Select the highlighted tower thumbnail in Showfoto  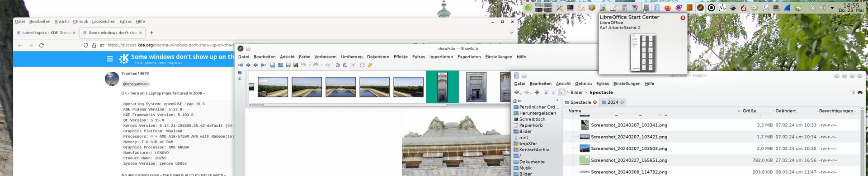click(x=442, y=87)
